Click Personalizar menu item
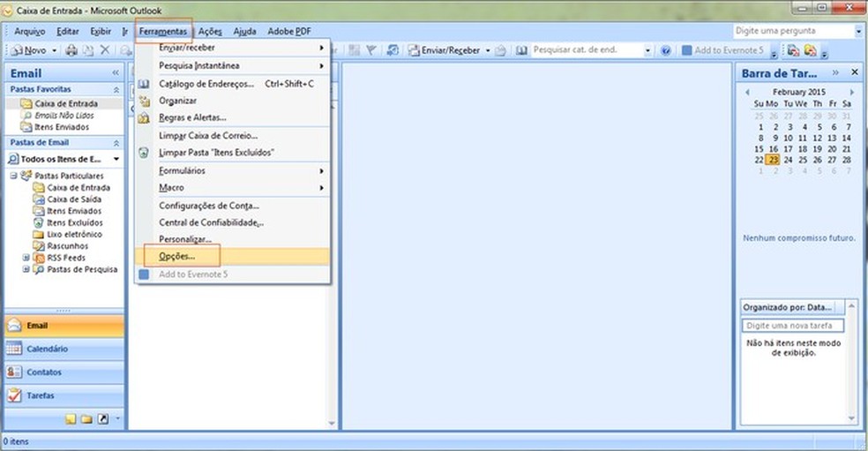The height and width of the screenshot is (451, 868). pyautogui.click(x=233, y=239)
